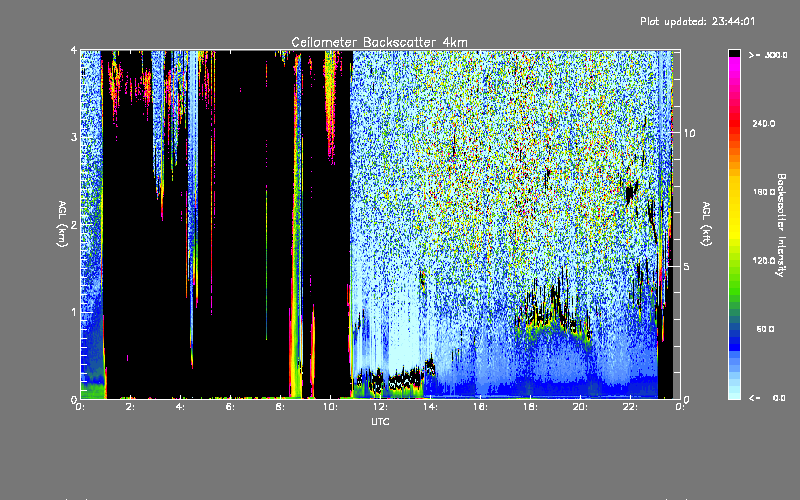Screen dimensions: 800x500
Task: Click the '20:' tick on the UTC axis
Action: point(580,407)
